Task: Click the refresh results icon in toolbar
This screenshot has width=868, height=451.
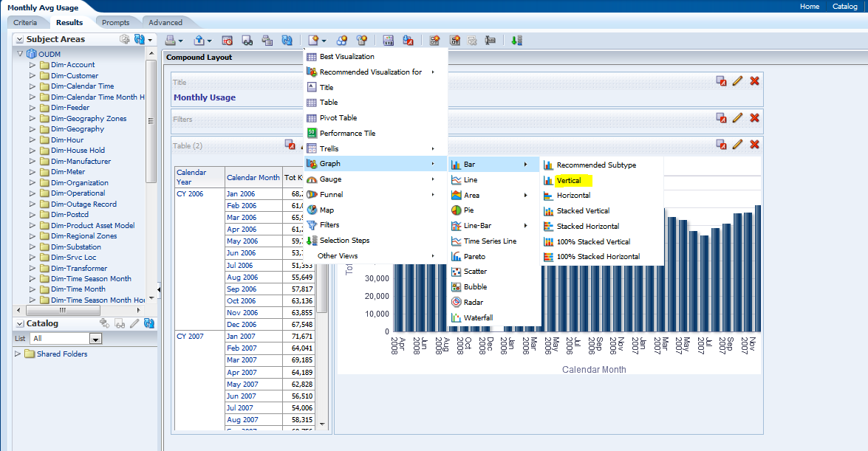Action: (x=287, y=41)
